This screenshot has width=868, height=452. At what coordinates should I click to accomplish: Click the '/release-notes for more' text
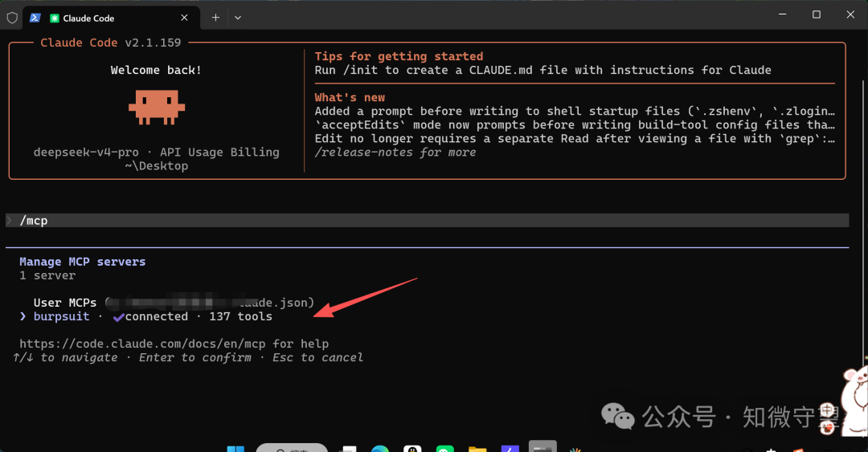[395, 153]
